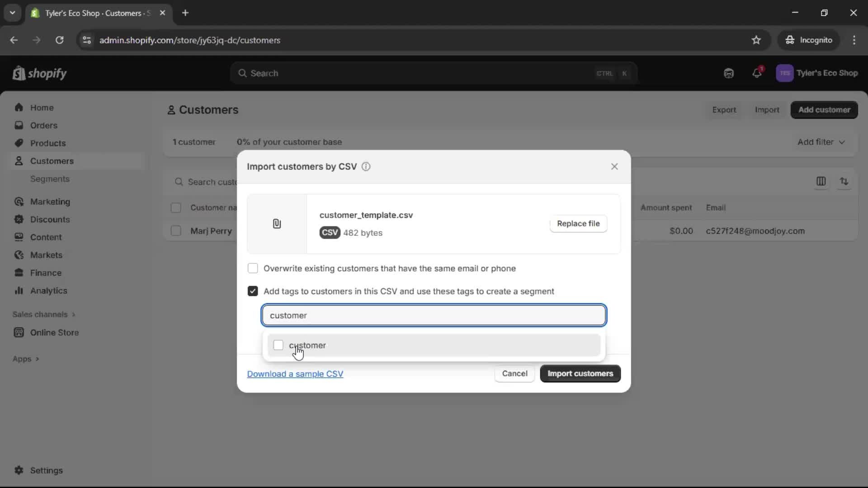This screenshot has height=488, width=868.
Task: Click the Shopify logo in the sidebar
Action: click(x=39, y=73)
